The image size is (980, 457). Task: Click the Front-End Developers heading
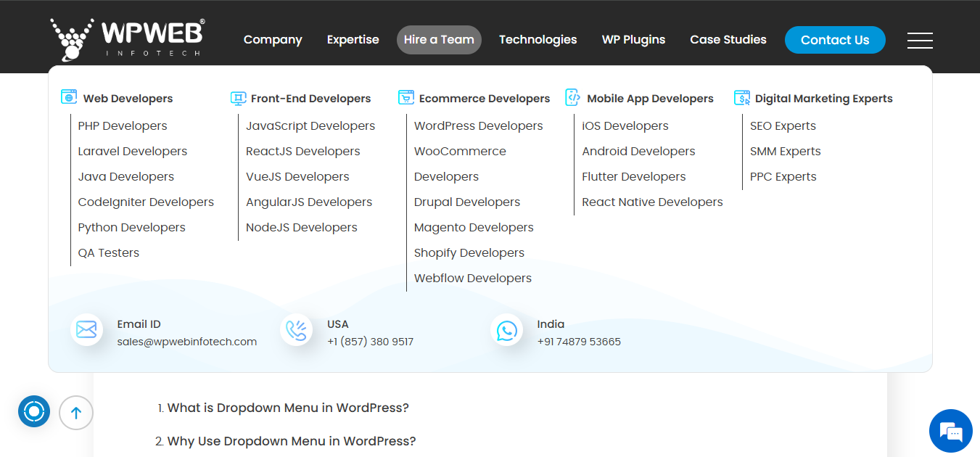coord(310,99)
